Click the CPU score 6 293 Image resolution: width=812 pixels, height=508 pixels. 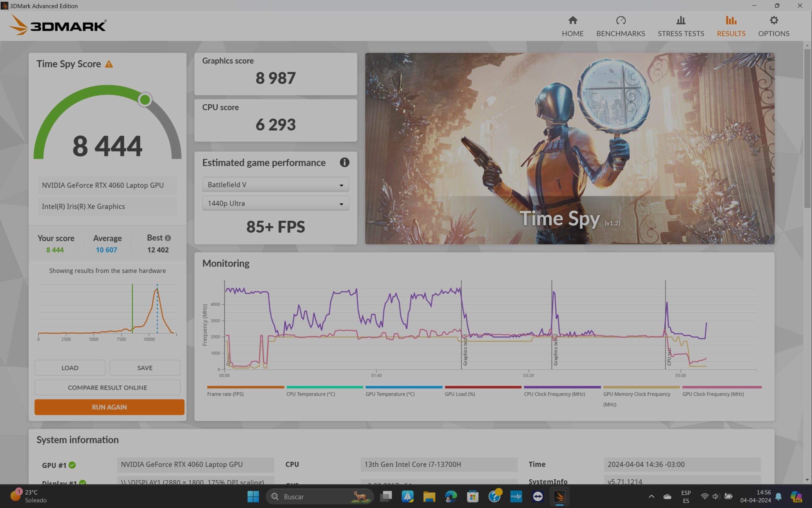[x=275, y=125]
